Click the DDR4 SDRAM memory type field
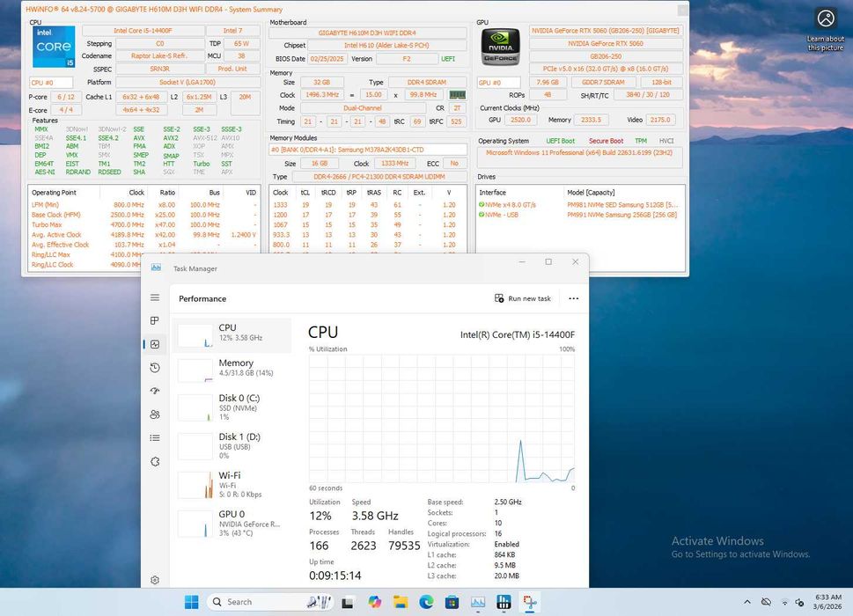The image size is (853, 616). coord(426,82)
